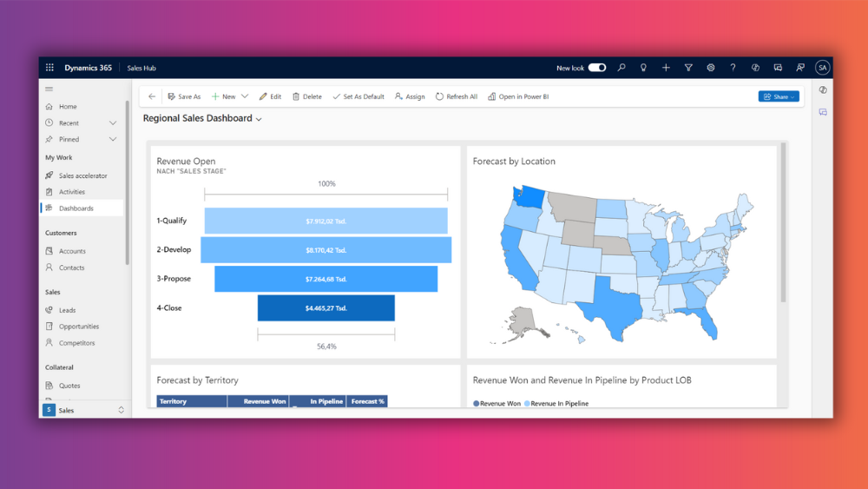Image resolution: width=868 pixels, height=489 pixels.
Task: Select Washington state on the map
Action: pyautogui.click(x=530, y=196)
